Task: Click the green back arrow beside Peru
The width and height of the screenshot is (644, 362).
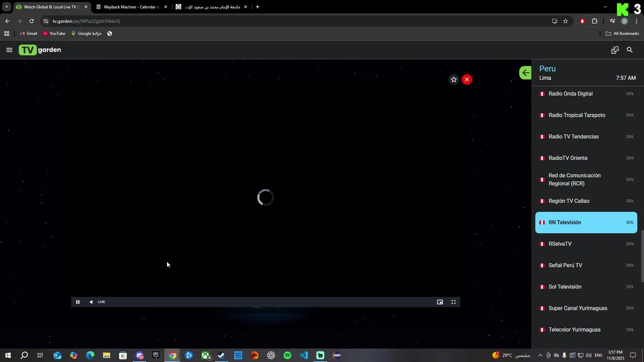Action: click(x=525, y=73)
